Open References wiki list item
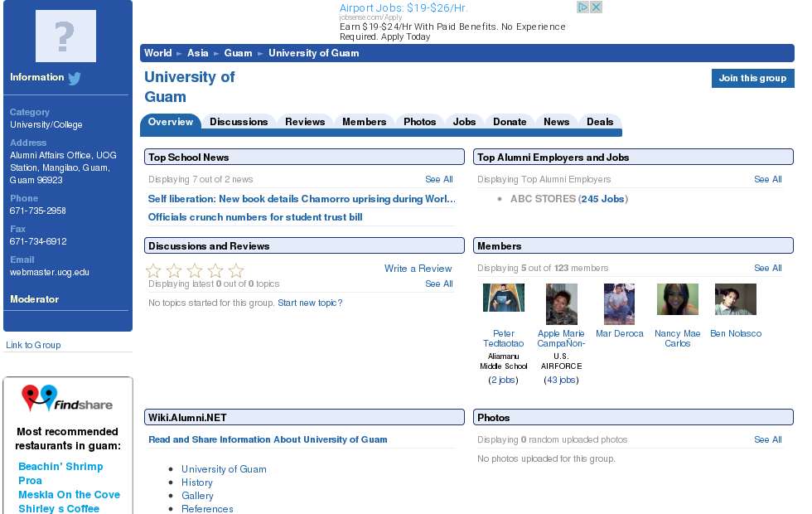812x514 pixels. click(x=207, y=509)
